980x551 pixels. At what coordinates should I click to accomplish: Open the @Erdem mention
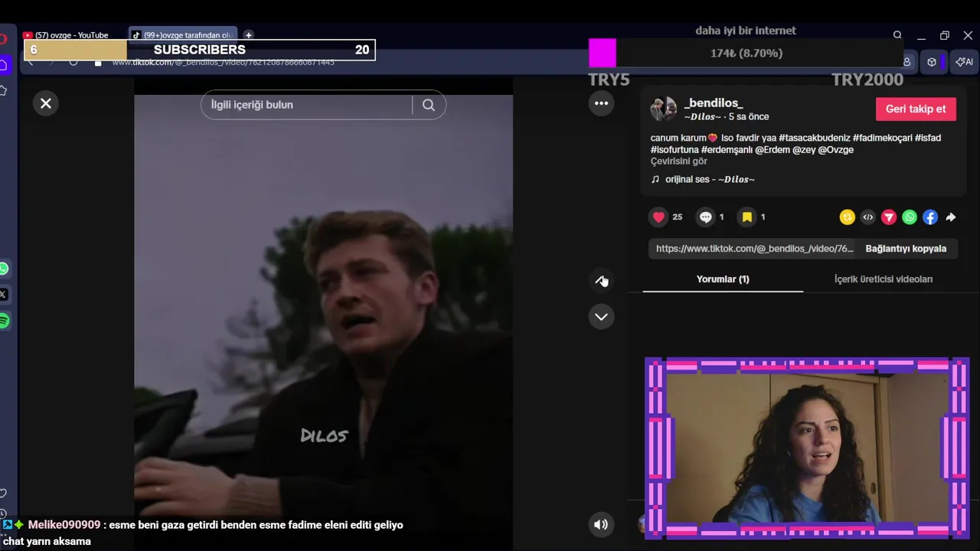pyautogui.click(x=773, y=150)
